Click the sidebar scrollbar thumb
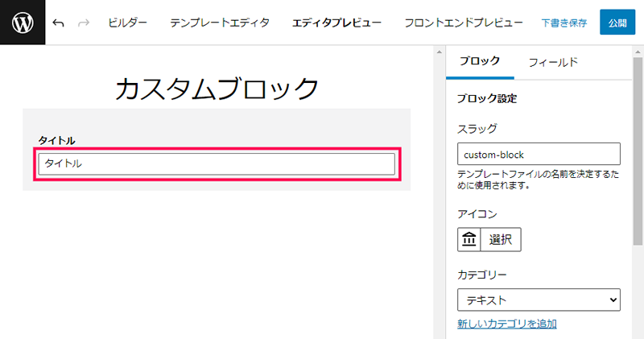 click(x=638, y=151)
